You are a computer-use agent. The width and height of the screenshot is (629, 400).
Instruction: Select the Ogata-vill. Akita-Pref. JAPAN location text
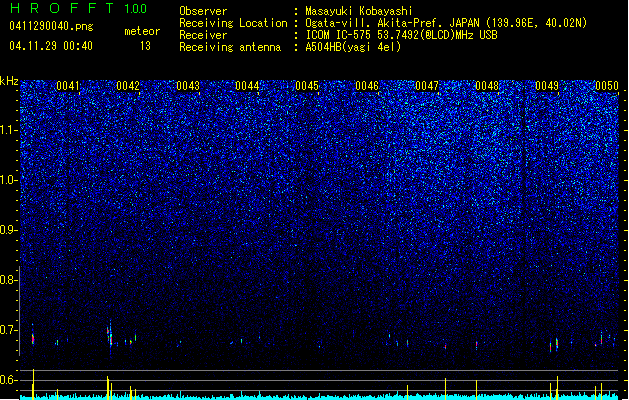(446, 23)
